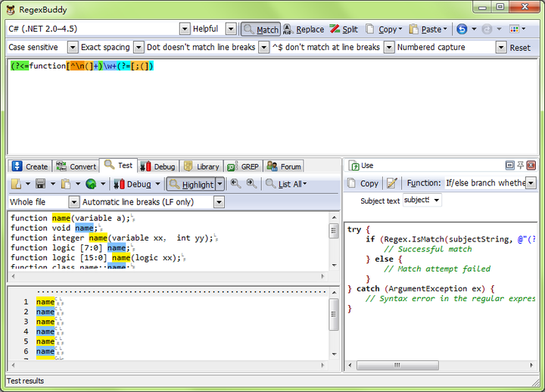Screen dimensions: 545x392
Task: Click the Reset options button
Action: coord(520,48)
